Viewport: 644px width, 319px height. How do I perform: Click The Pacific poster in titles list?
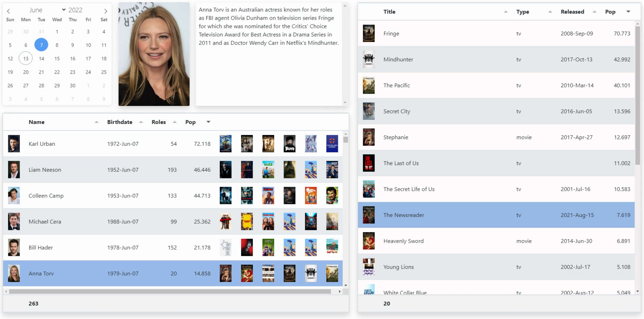[x=369, y=86]
